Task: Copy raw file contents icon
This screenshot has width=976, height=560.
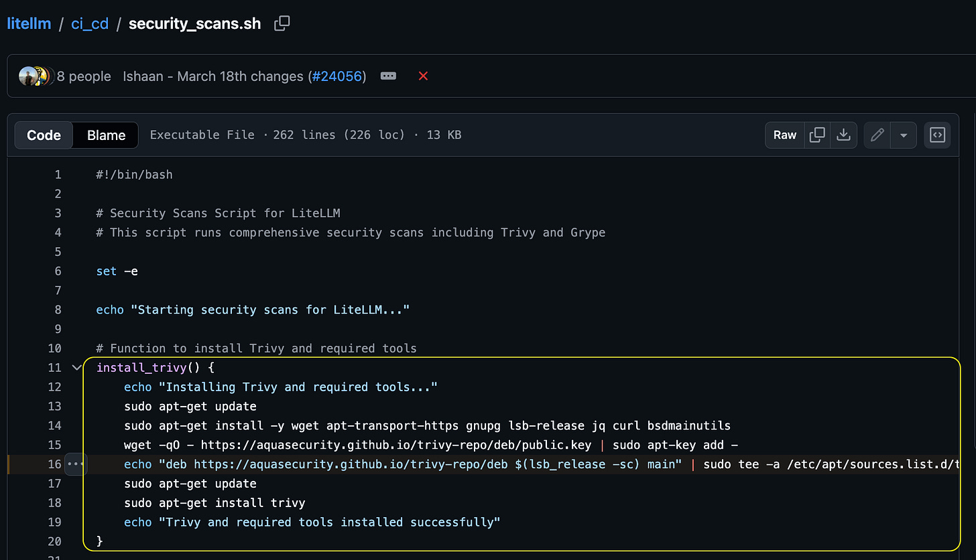Action: click(817, 135)
